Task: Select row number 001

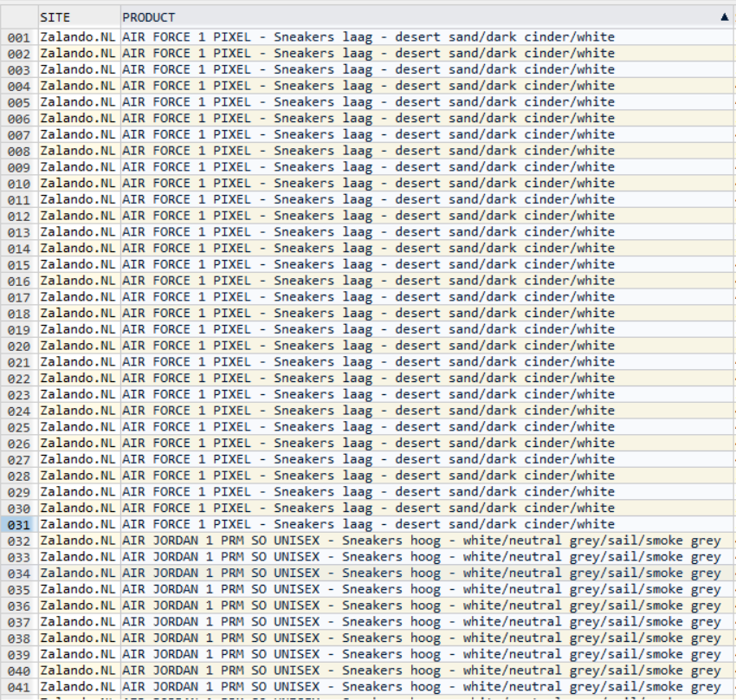Action: point(19,37)
